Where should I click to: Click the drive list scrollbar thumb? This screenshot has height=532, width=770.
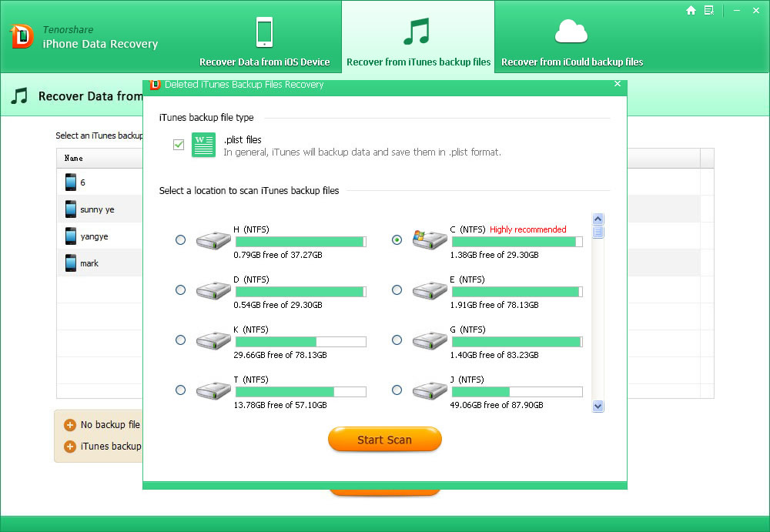click(x=598, y=232)
